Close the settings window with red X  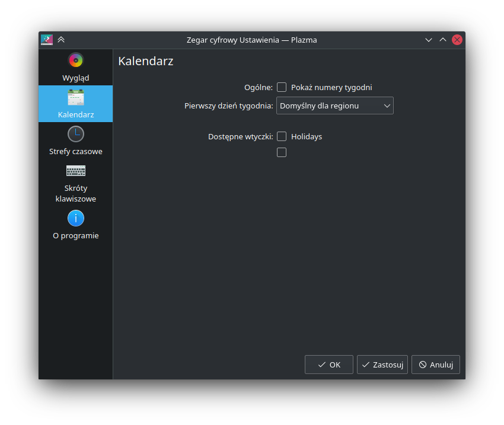tap(457, 40)
